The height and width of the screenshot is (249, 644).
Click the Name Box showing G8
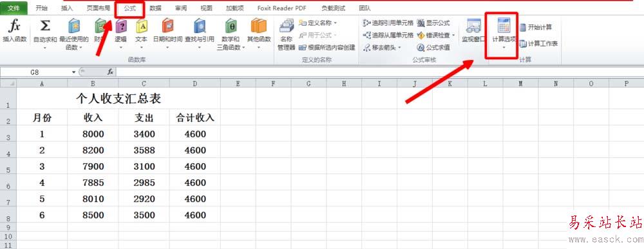click(x=35, y=72)
